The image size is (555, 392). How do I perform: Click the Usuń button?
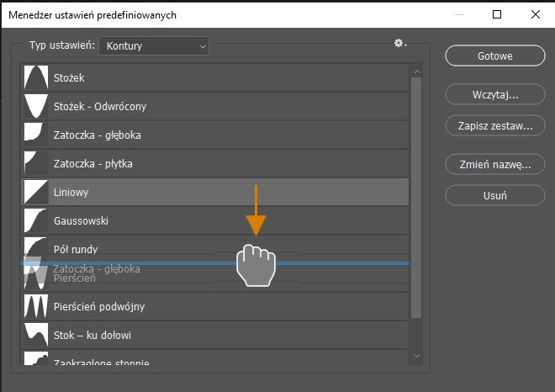(494, 195)
